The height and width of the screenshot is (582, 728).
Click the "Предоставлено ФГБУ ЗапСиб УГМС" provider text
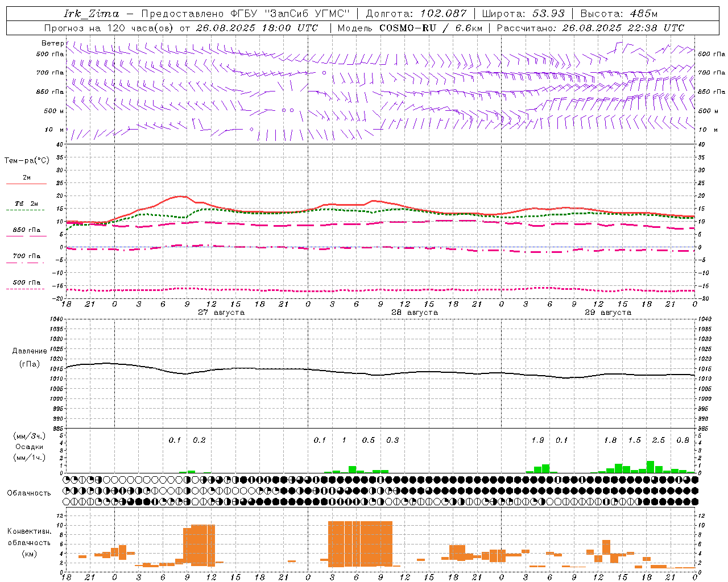[x=245, y=14]
